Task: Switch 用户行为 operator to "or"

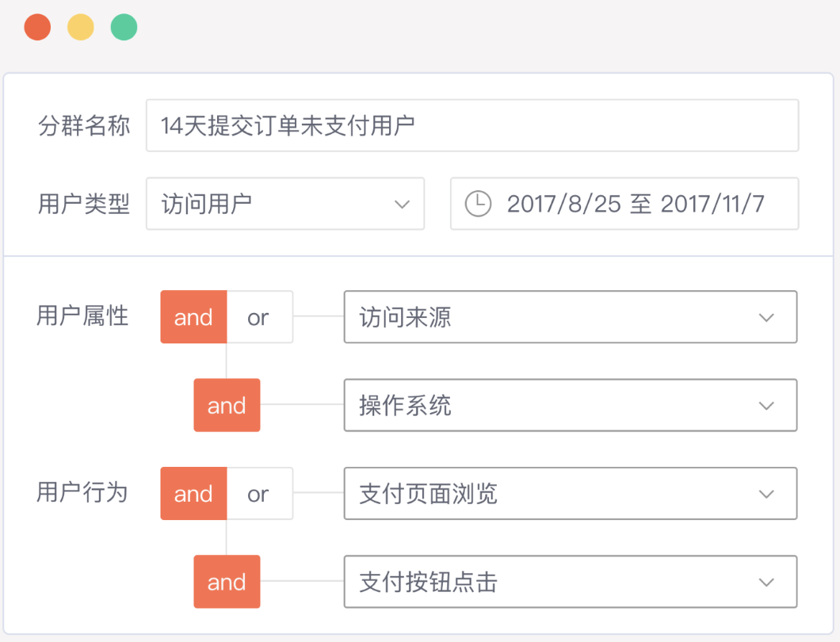Action: pyautogui.click(x=258, y=493)
